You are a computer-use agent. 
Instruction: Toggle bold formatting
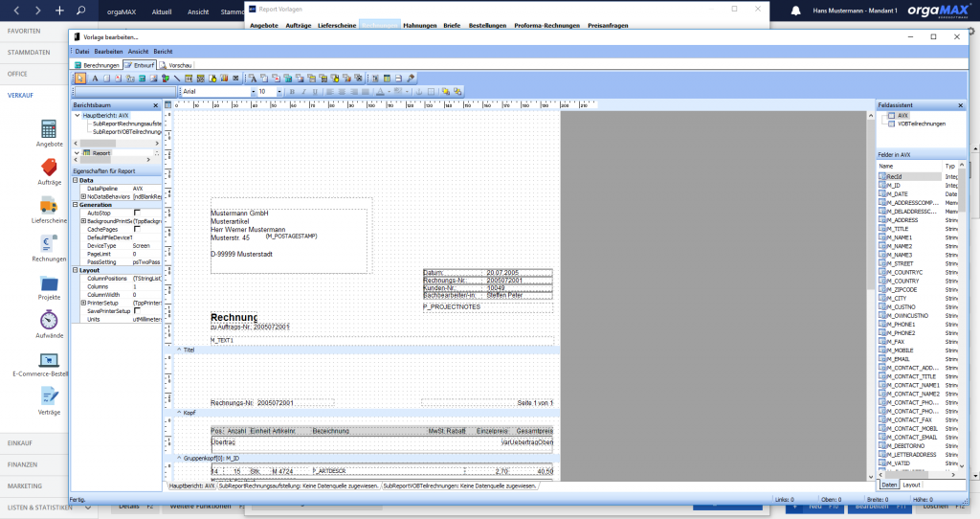(x=292, y=91)
